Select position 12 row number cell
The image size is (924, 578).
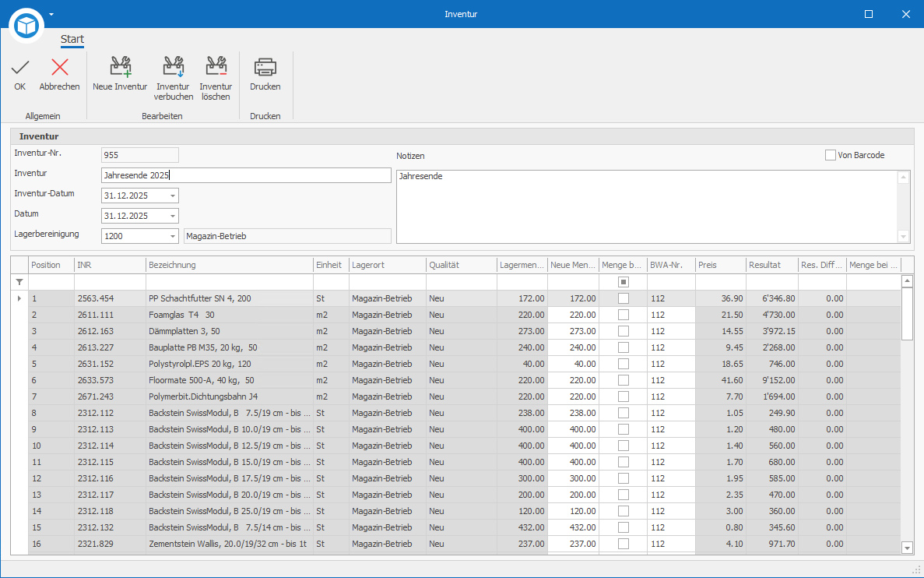point(51,478)
